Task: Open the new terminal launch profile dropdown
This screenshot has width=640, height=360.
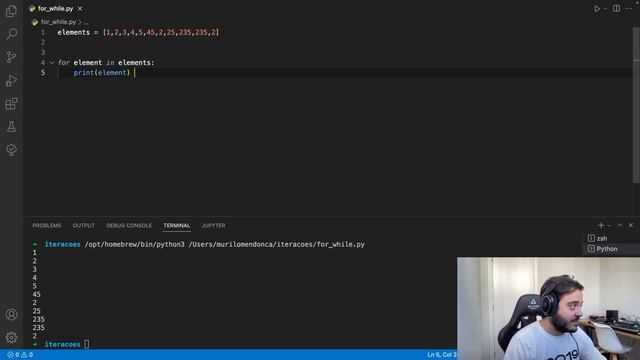Action: [609, 225]
